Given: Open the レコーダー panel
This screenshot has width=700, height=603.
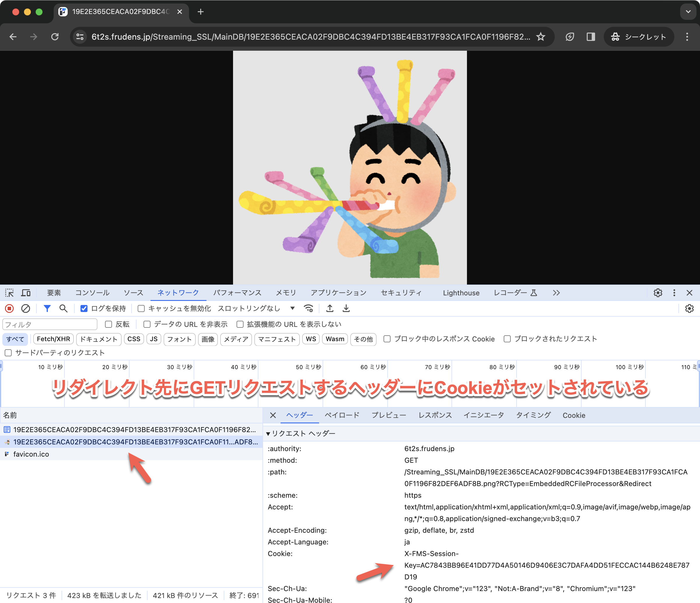Looking at the screenshot, I should coord(515,293).
